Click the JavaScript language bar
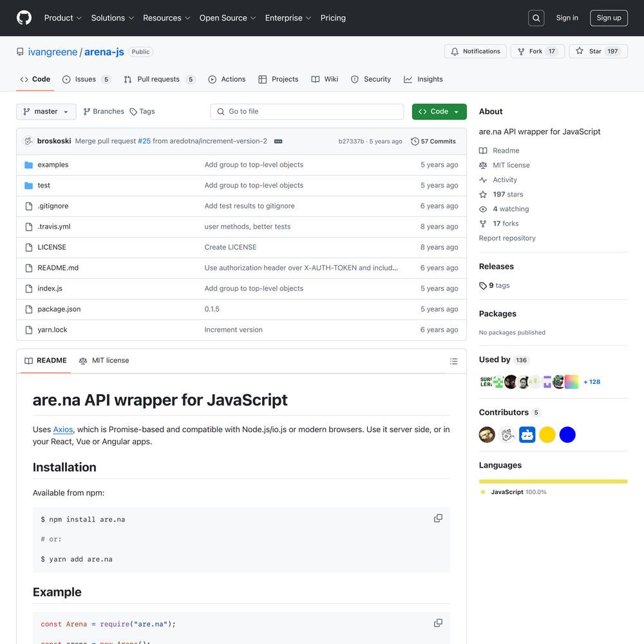The image size is (644, 644). click(x=553, y=481)
